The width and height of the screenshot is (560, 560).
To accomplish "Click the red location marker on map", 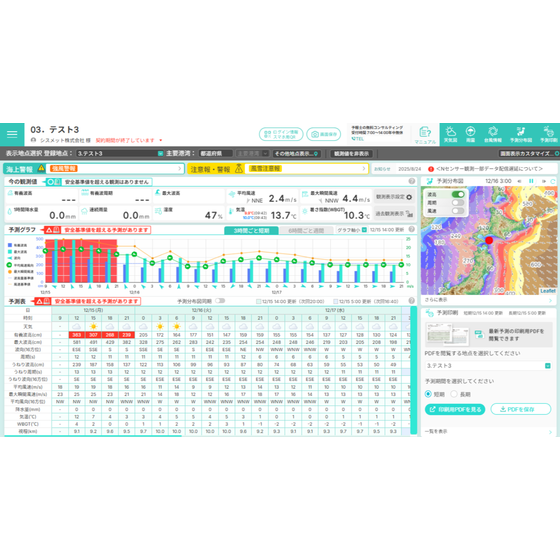I will [x=489, y=240].
